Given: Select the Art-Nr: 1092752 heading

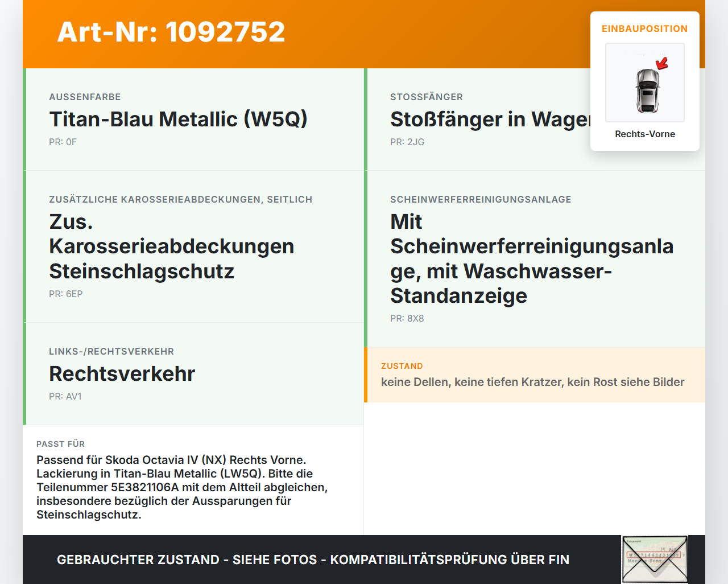Looking at the screenshot, I should (x=171, y=32).
